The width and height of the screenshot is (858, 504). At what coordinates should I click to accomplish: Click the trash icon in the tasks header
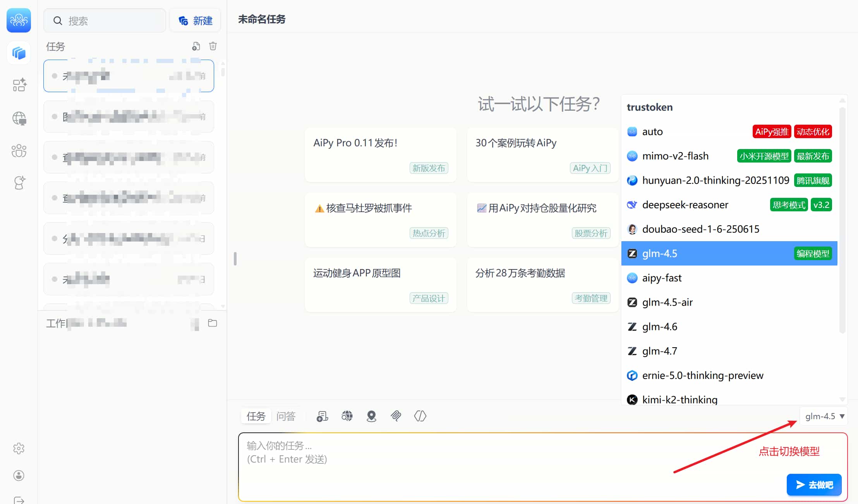pos(213,46)
